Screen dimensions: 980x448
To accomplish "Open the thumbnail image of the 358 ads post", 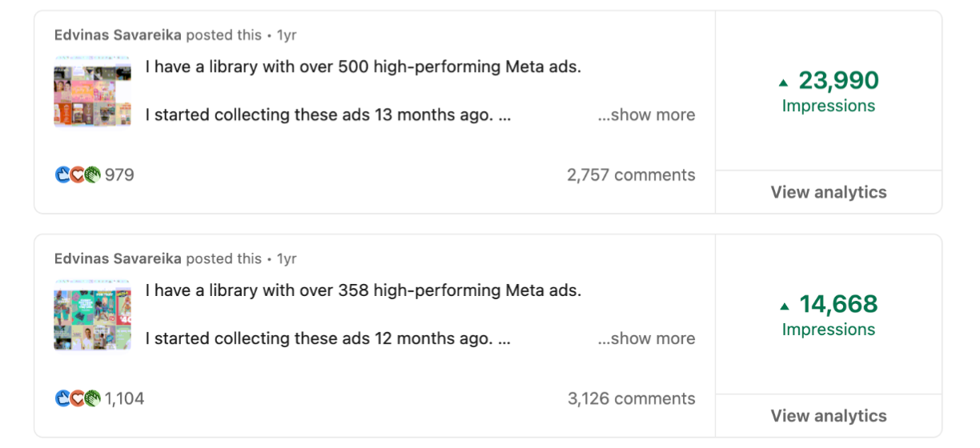I will pos(92,314).
